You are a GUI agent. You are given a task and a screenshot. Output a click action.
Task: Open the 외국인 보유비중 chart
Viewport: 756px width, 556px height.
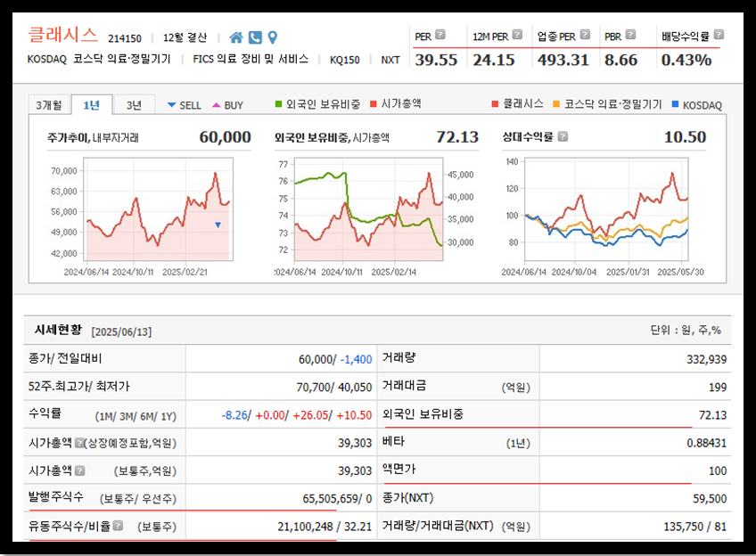point(368,209)
